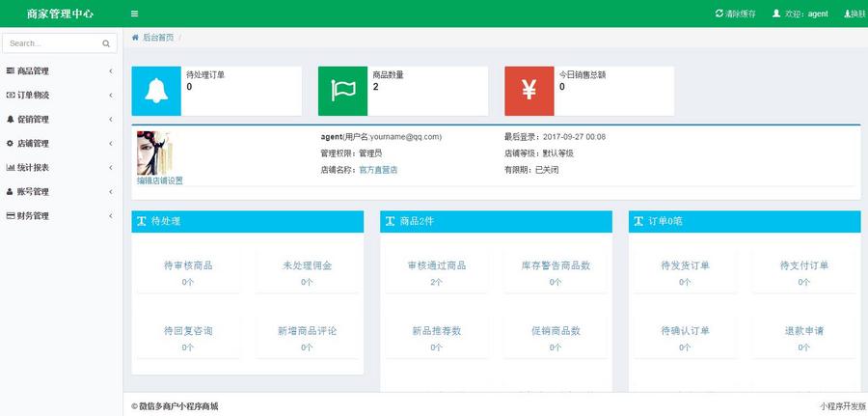Open 新品推荐数 card
Screen dimensions: 868x416
(x=437, y=337)
